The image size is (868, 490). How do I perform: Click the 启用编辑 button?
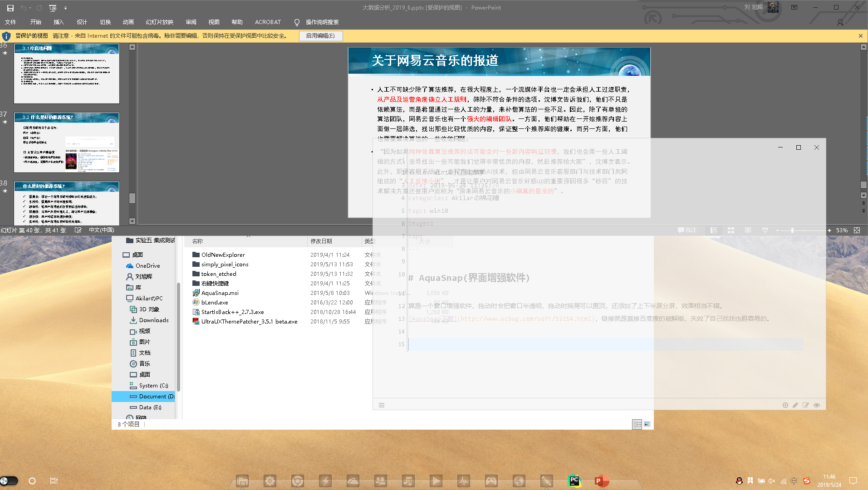320,36
